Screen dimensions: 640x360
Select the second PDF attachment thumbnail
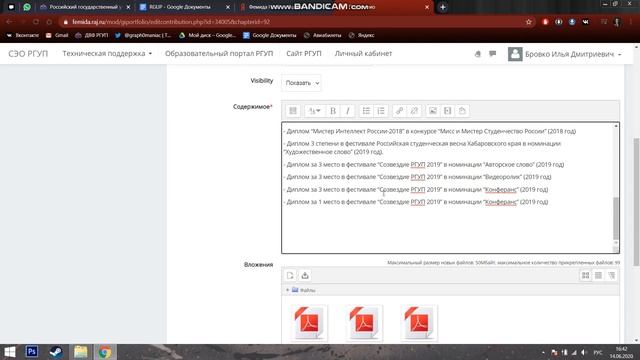tap(364, 323)
